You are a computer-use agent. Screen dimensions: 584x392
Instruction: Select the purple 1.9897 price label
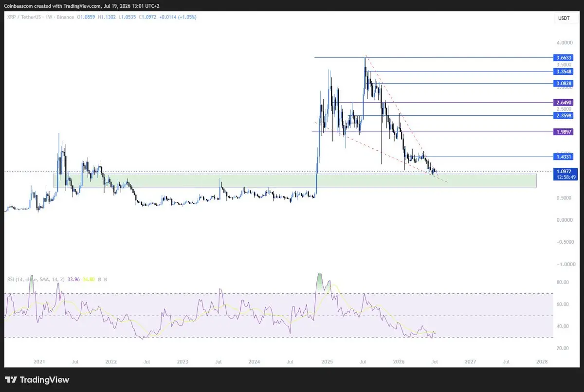[564, 132]
